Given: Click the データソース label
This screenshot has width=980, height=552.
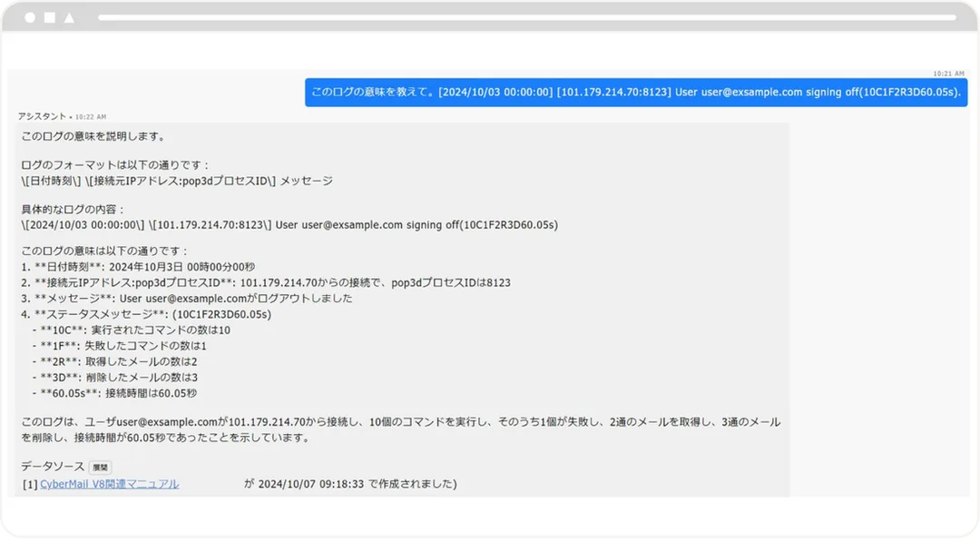Looking at the screenshot, I should pos(53,467).
